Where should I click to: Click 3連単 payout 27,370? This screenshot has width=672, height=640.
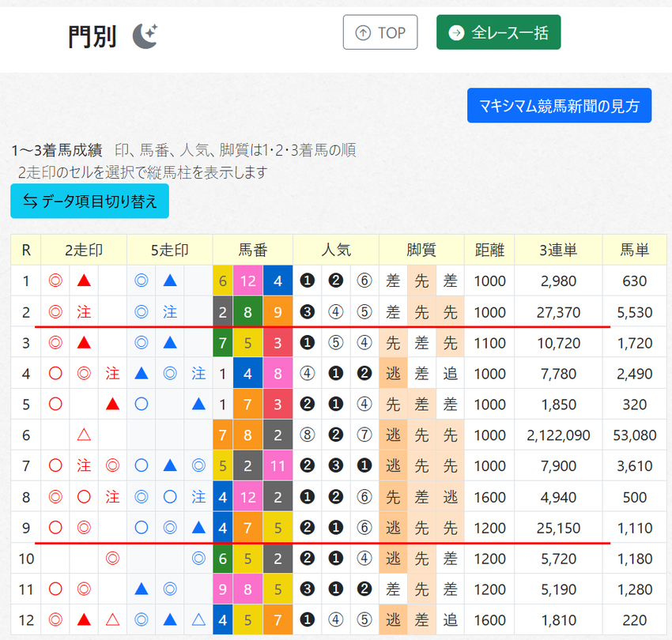pyautogui.click(x=558, y=312)
